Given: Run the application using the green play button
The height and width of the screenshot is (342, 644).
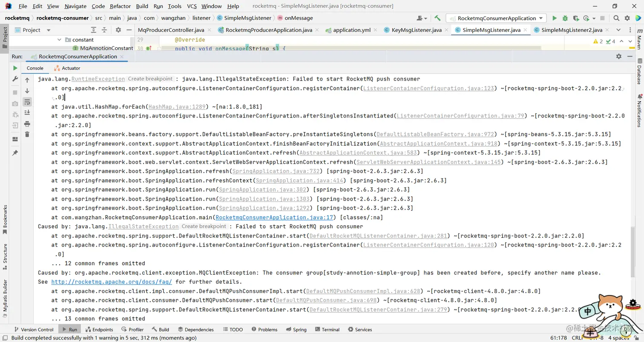Looking at the screenshot, I should click(554, 18).
